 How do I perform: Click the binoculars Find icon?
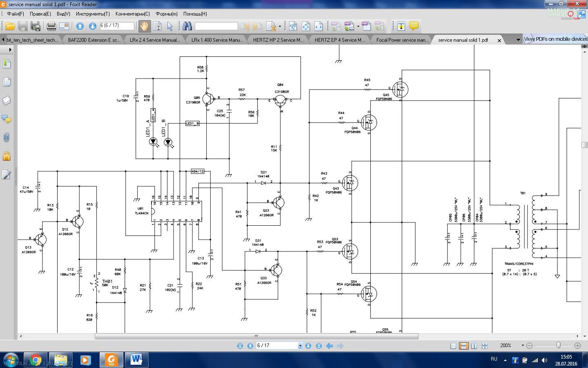tap(187, 26)
